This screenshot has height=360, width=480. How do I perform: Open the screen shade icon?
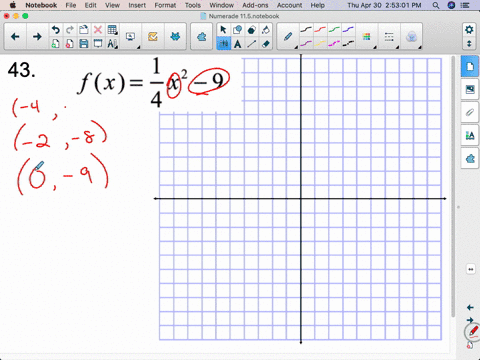tap(98, 44)
